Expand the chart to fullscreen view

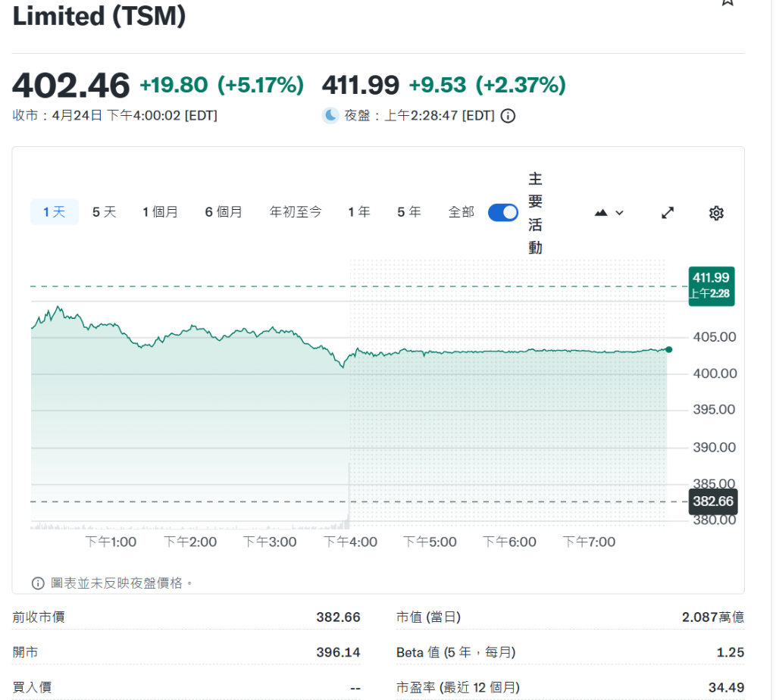[667, 213]
